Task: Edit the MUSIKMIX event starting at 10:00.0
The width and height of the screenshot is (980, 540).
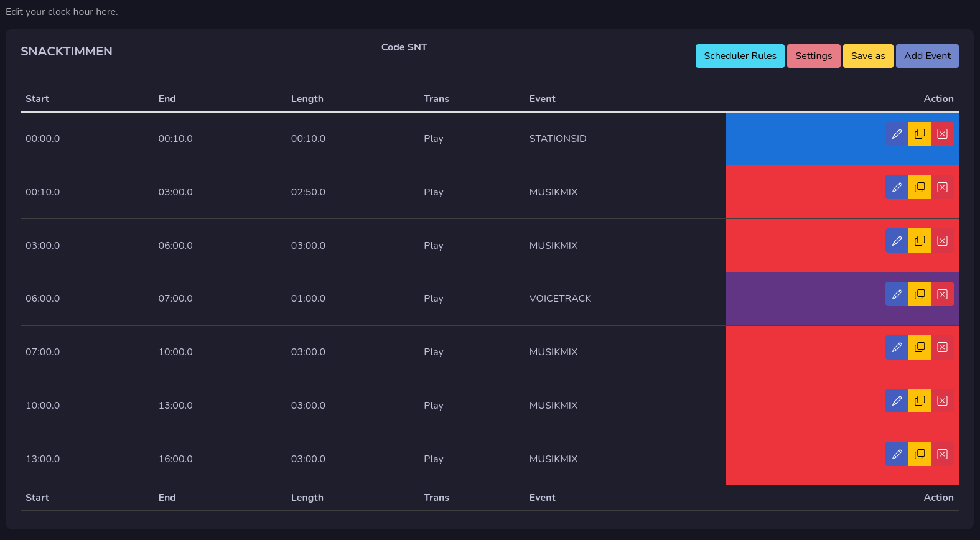Action: coord(897,401)
